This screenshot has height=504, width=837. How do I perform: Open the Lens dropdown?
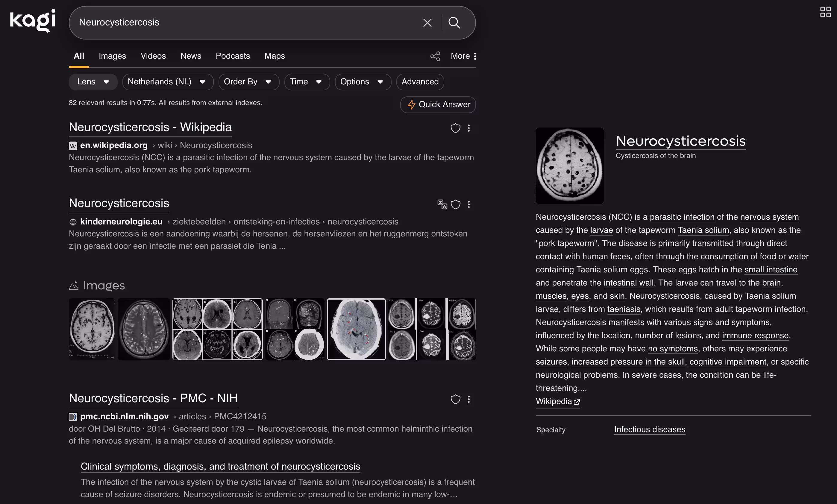click(93, 82)
